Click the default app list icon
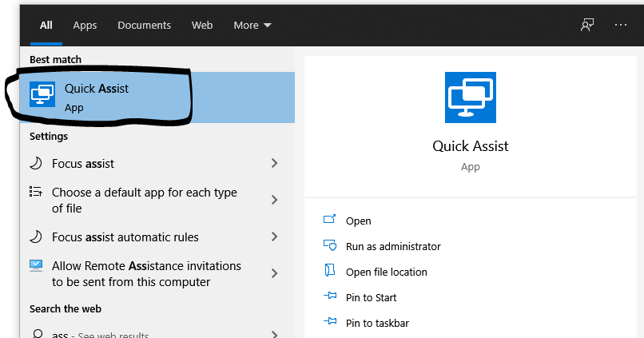Viewport: 644px width, 338px height. [x=36, y=192]
